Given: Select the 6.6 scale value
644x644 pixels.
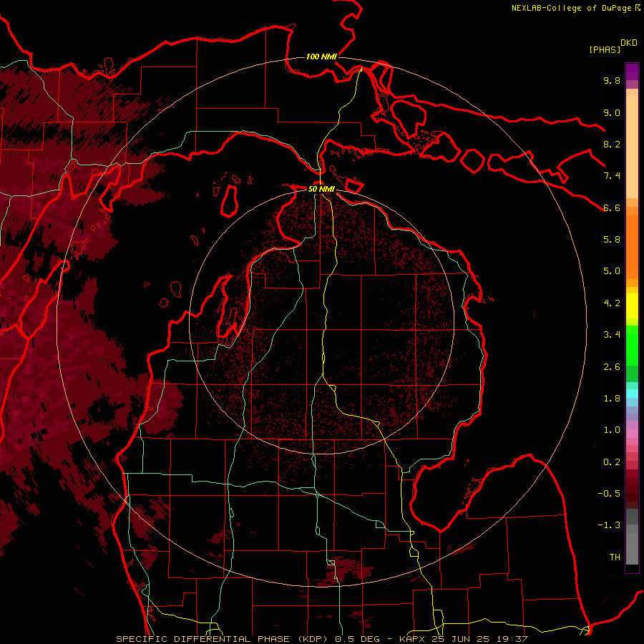Looking at the screenshot, I should [612, 208].
